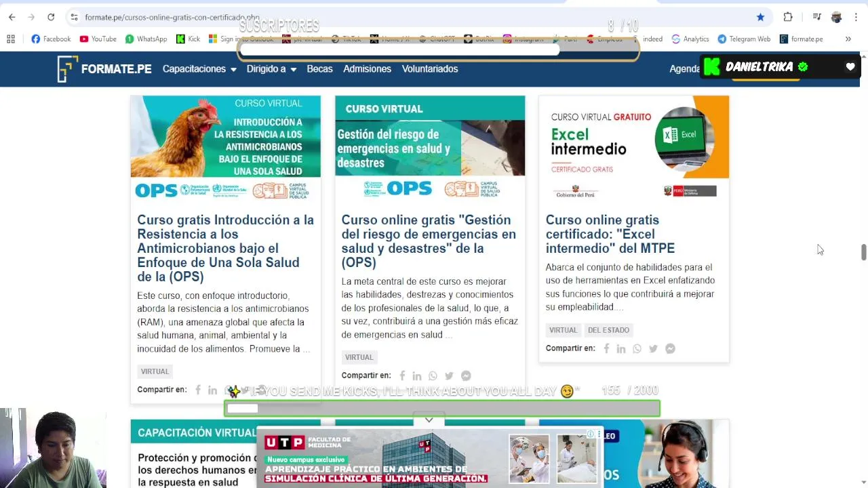
Task: Open the Telegram Web bookmark
Action: click(745, 39)
